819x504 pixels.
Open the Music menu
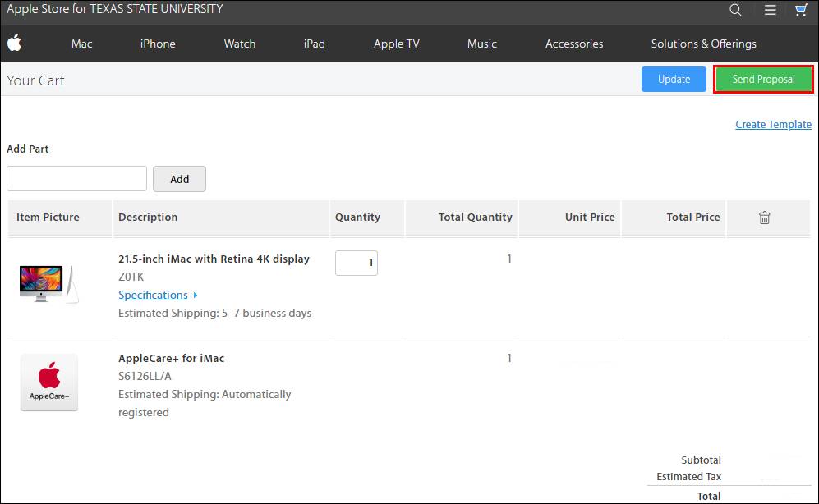tap(482, 44)
